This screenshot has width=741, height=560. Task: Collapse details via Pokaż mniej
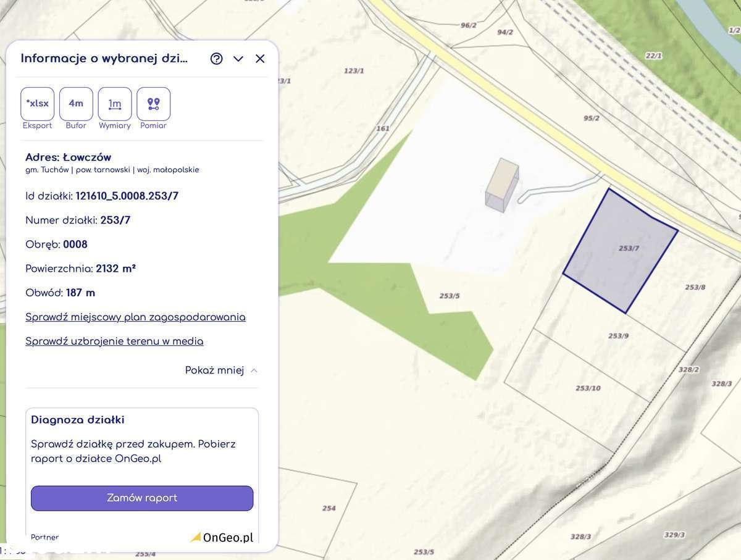221,370
